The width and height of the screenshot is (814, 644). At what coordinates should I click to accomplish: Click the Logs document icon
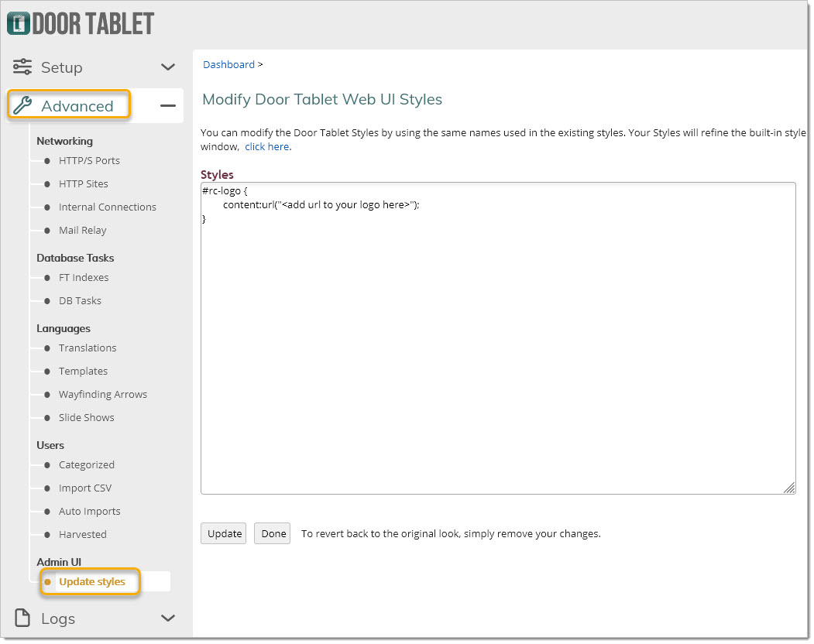pyautogui.click(x=22, y=618)
